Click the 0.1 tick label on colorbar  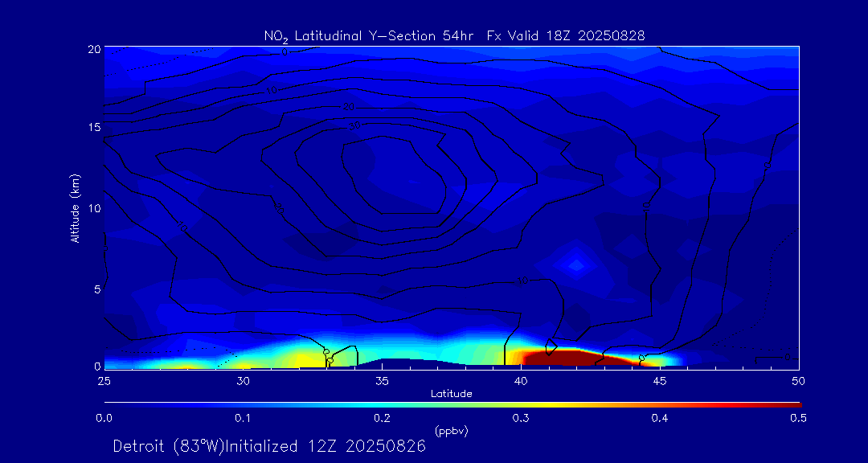[x=243, y=418]
